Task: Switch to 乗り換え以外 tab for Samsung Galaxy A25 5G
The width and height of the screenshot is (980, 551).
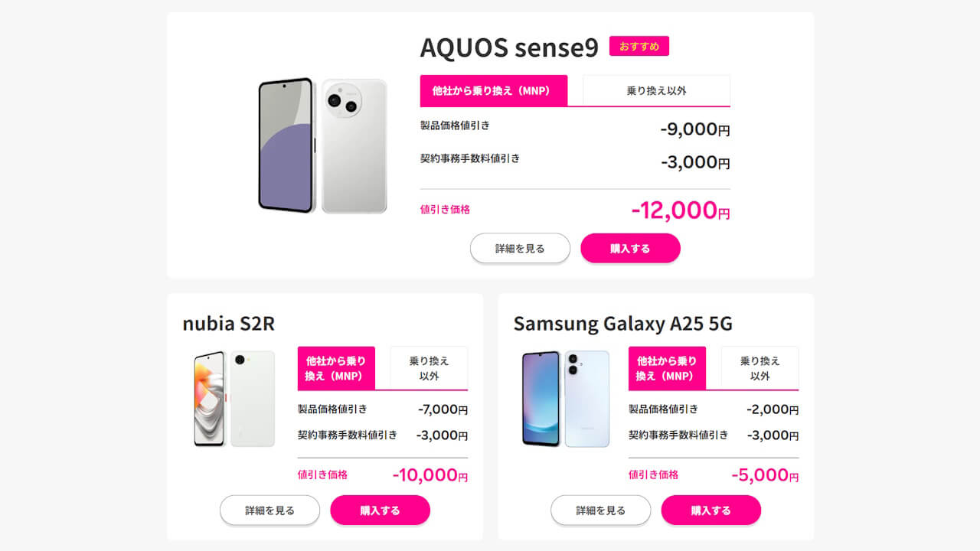Action: point(759,368)
